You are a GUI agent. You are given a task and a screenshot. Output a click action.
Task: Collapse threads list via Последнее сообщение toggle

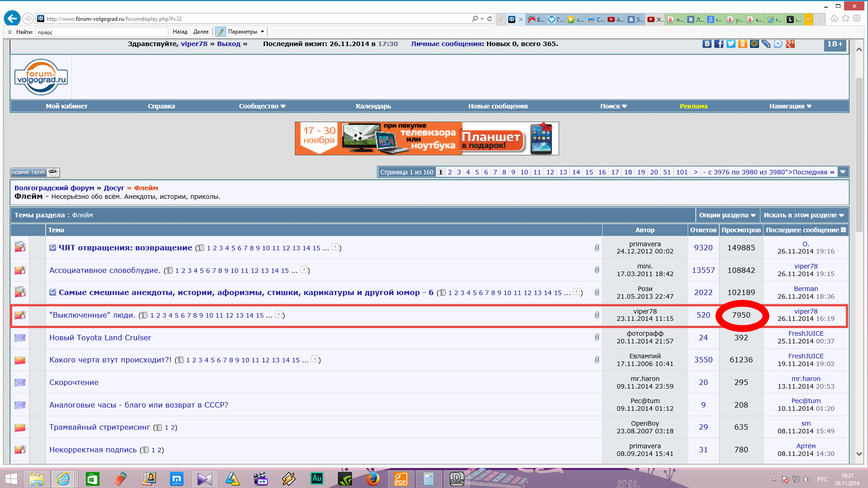point(843,230)
